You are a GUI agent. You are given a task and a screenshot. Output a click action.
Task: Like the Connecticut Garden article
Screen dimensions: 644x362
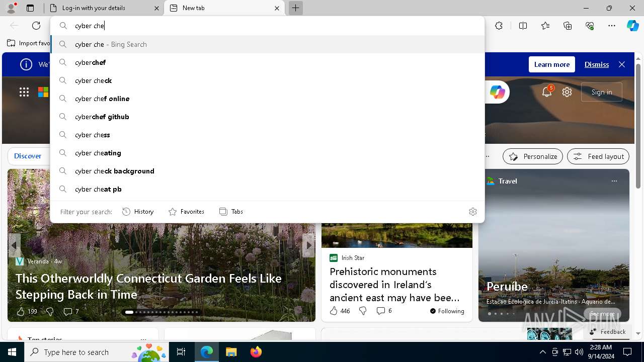point(27,312)
